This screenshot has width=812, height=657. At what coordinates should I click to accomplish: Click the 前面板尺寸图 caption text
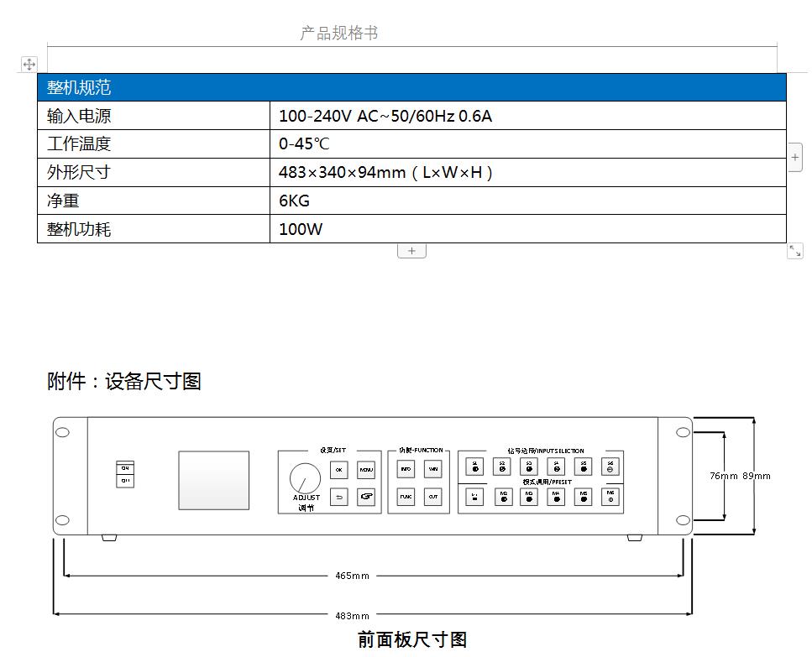click(412, 639)
